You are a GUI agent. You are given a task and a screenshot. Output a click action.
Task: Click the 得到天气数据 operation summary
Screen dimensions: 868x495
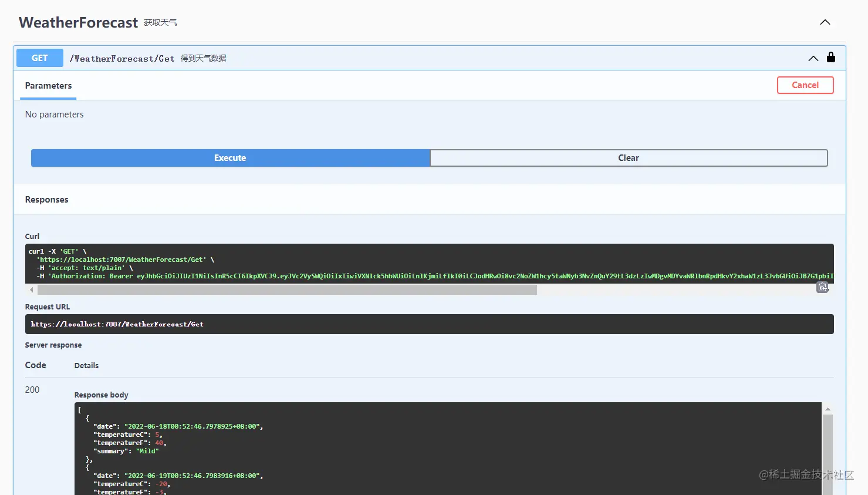[203, 58]
